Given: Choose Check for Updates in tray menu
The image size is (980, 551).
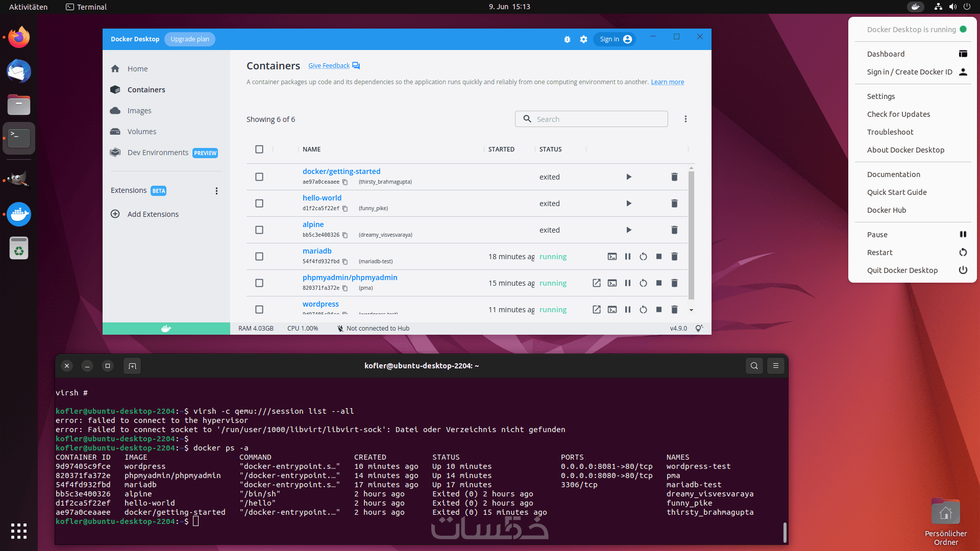Looking at the screenshot, I should 898,114.
